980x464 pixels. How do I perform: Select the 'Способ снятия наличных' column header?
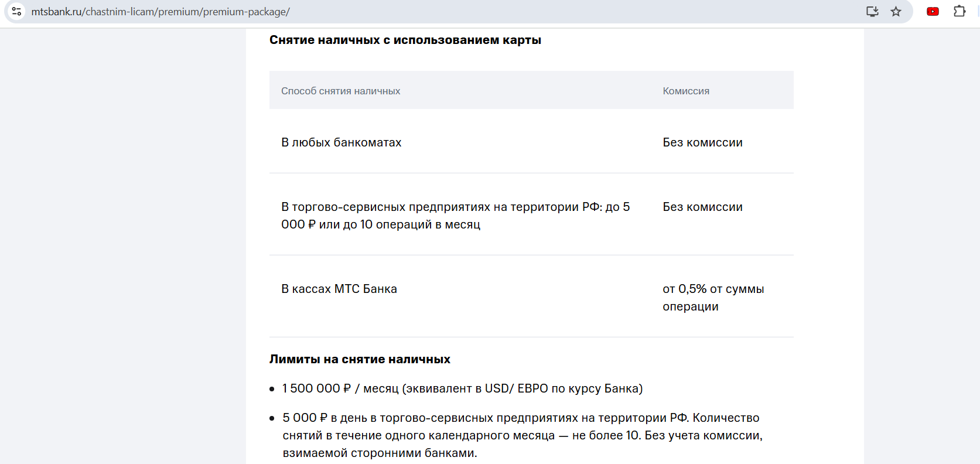pos(340,91)
